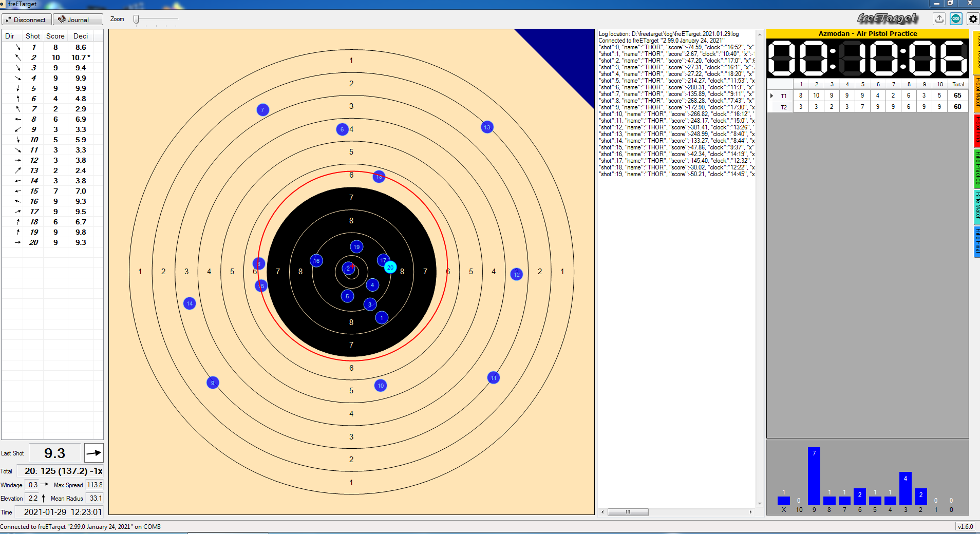Click shot marker 13 on target

point(487,127)
